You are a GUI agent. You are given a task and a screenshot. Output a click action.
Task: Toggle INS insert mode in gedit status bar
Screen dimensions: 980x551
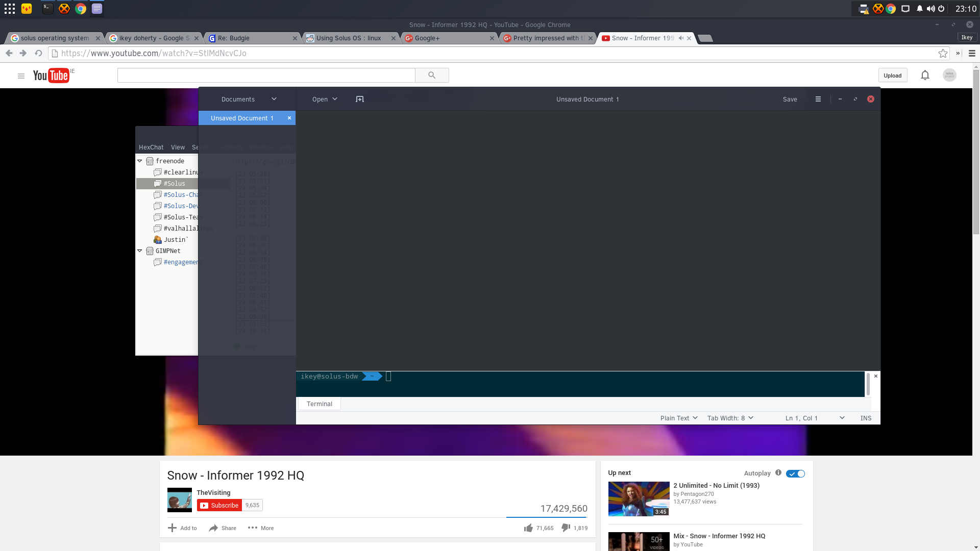tap(866, 418)
